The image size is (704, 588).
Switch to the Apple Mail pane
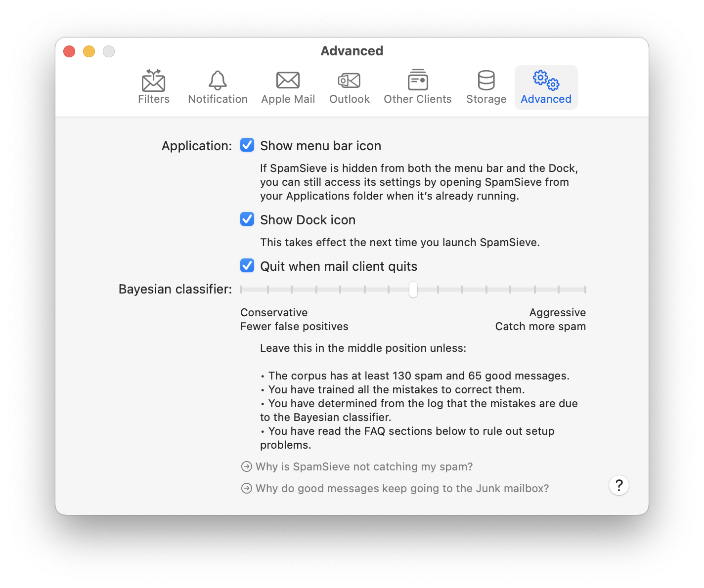(x=288, y=87)
